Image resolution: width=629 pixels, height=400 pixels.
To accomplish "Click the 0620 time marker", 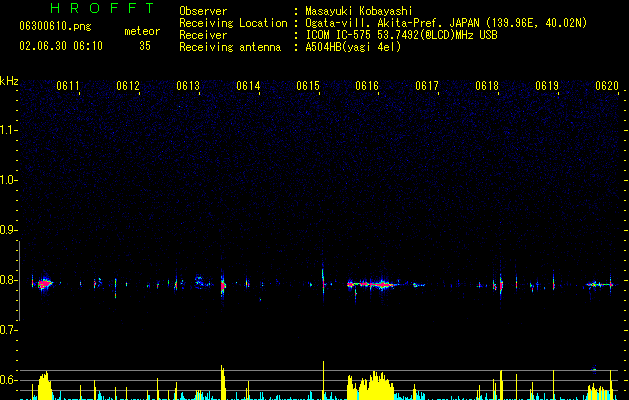I will tap(607, 86).
